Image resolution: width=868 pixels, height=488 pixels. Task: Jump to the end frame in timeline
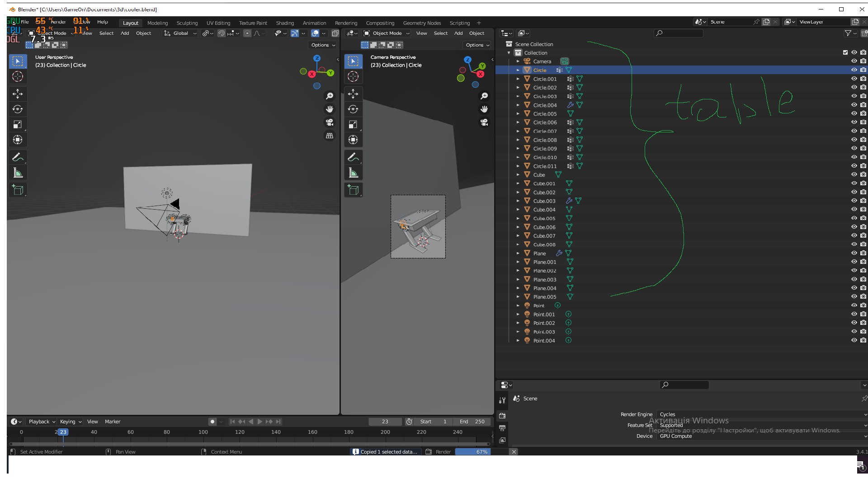coord(278,422)
